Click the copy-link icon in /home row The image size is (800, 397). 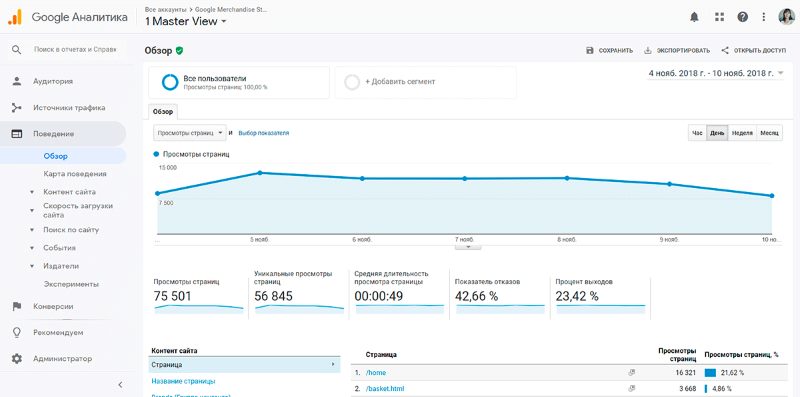(632, 373)
